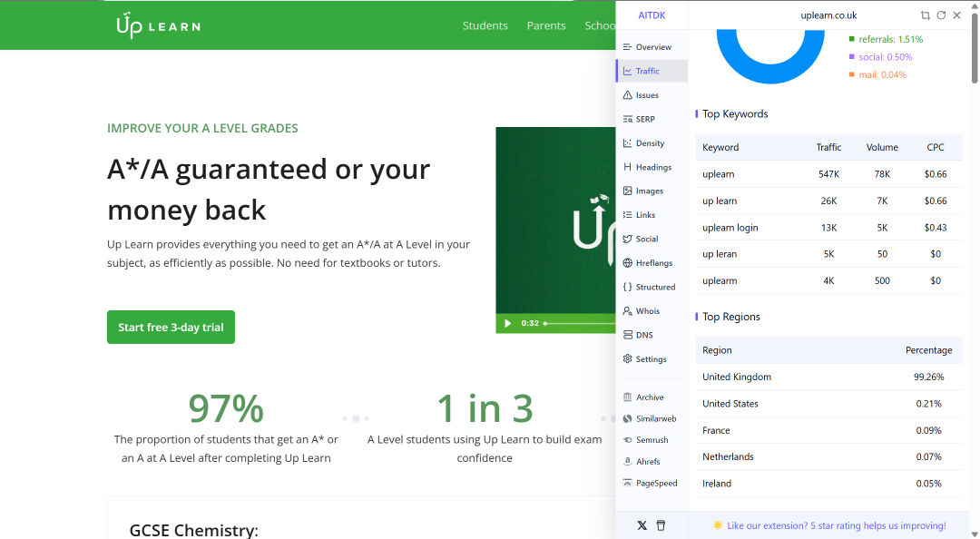Click the Similarweb icon
The image size is (980, 539).
[628, 419]
